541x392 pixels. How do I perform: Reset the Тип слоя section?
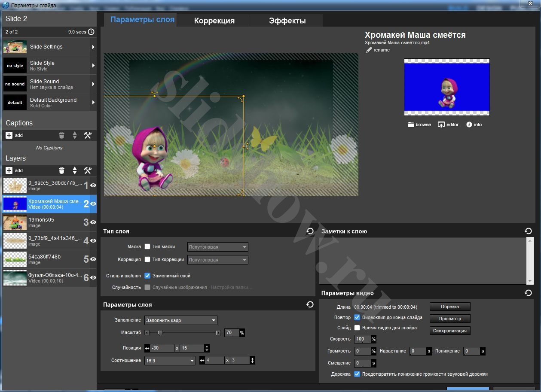click(x=310, y=231)
